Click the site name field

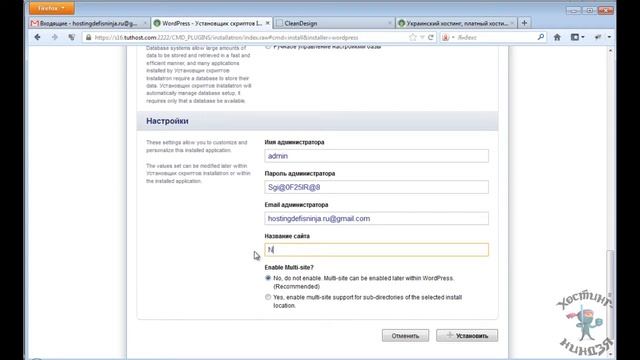point(376,250)
